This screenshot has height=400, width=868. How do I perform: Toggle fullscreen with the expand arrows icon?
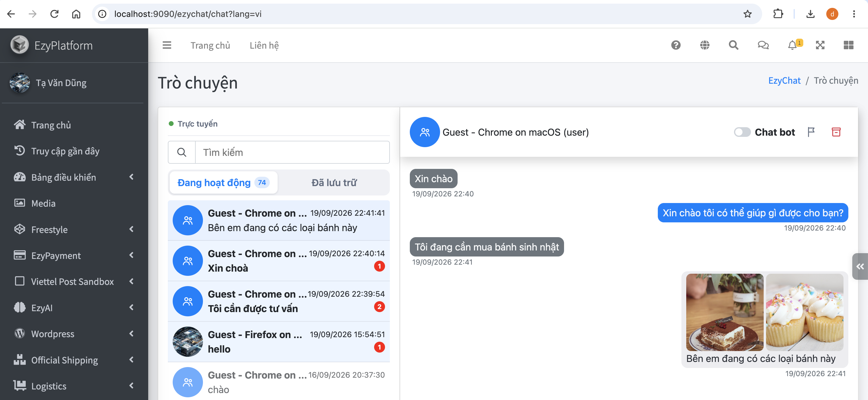tap(820, 45)
